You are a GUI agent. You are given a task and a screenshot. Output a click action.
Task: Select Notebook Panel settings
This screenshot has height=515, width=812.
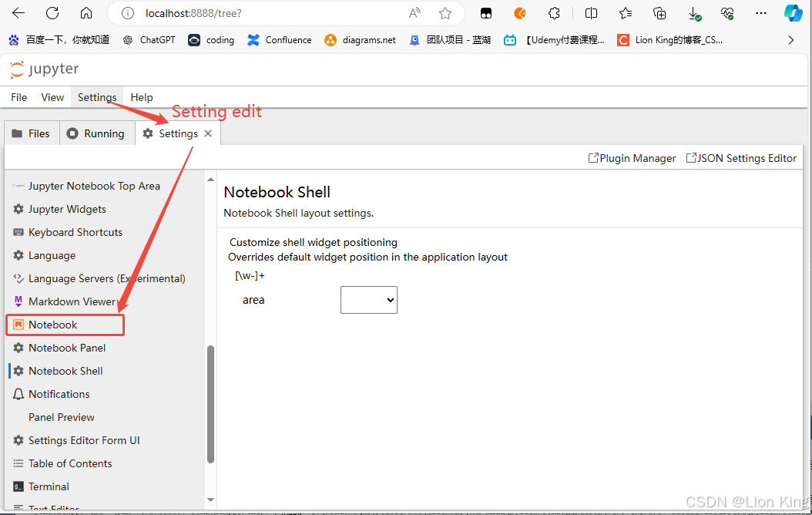(106, 348)
